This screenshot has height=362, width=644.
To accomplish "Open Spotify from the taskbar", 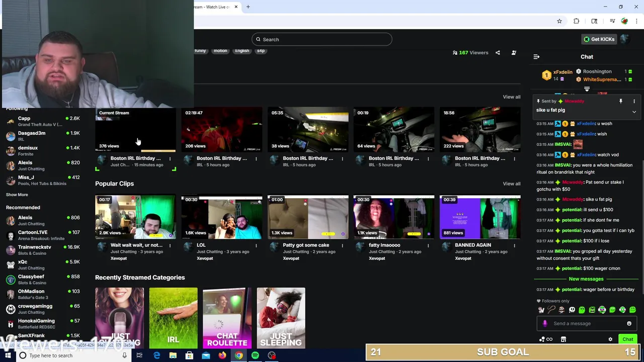I will click(255, 355).
